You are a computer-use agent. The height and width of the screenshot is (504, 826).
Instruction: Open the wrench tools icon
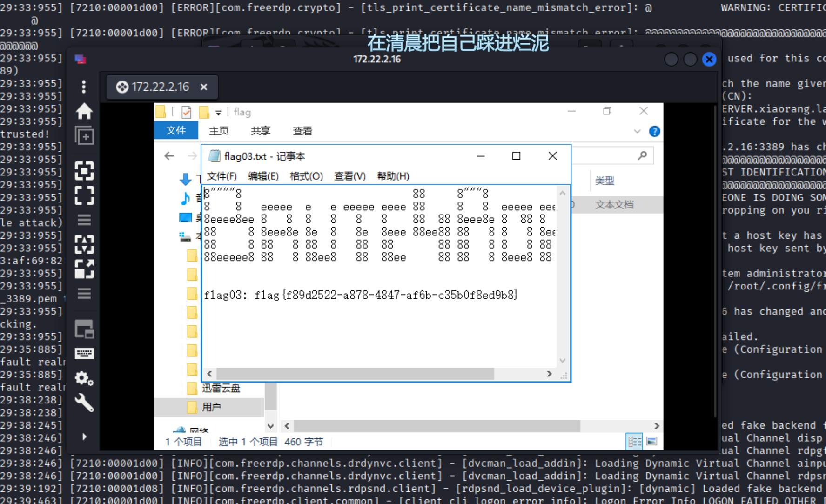pos(84,403)
